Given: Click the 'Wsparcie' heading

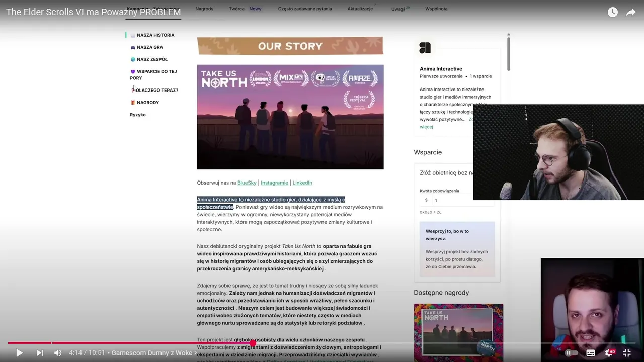Looking at the screenshot, I should (x=428, y=152).
